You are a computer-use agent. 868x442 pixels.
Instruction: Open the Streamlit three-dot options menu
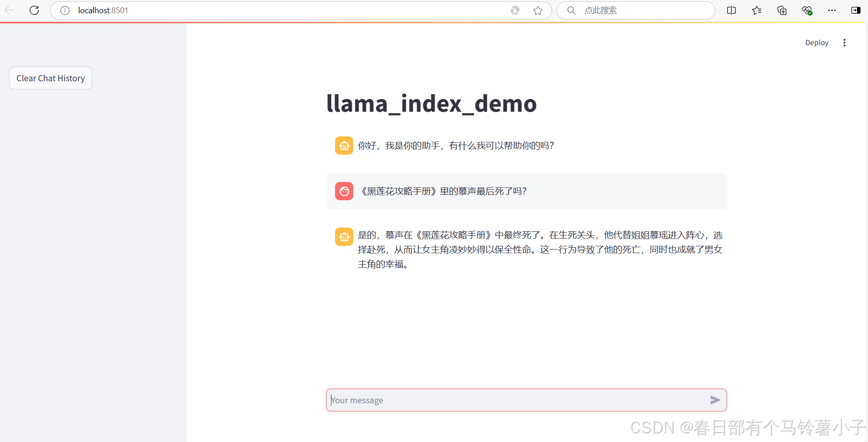844,42
